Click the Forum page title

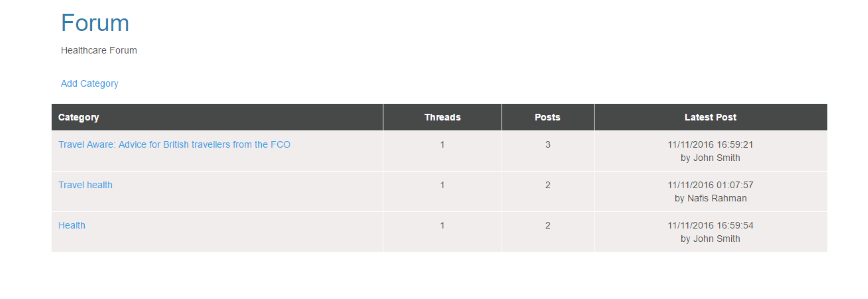(95, 23)
